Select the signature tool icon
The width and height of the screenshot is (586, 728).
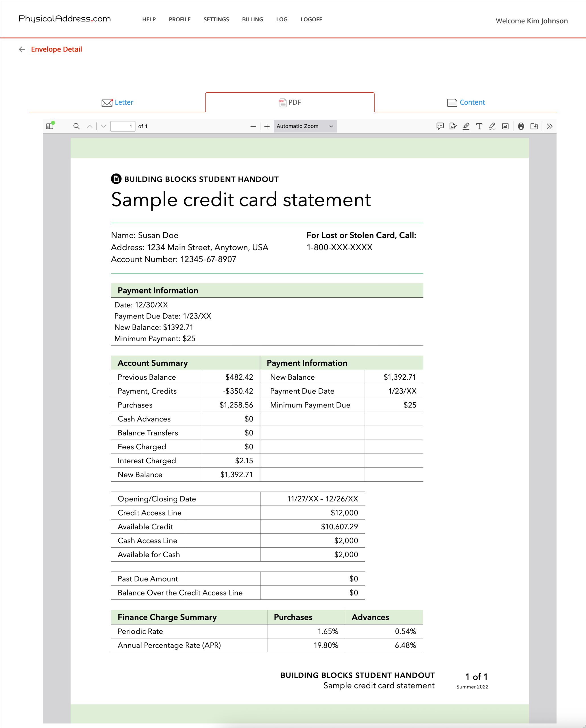(x=453, y=126)
